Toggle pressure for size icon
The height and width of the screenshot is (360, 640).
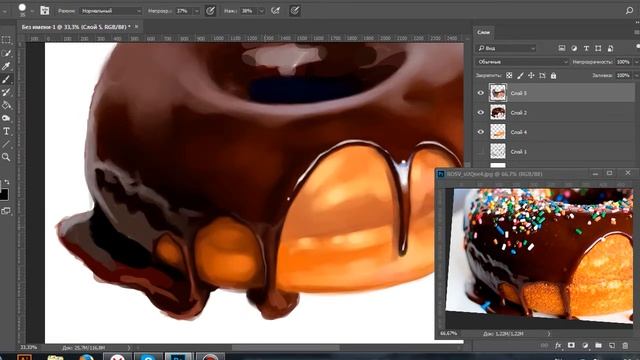tap(295, 11)
